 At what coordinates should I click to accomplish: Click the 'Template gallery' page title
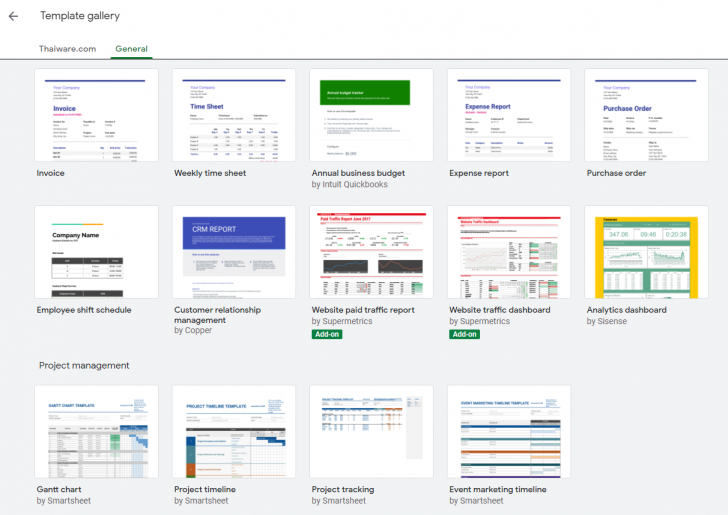(x=80, y=16)
